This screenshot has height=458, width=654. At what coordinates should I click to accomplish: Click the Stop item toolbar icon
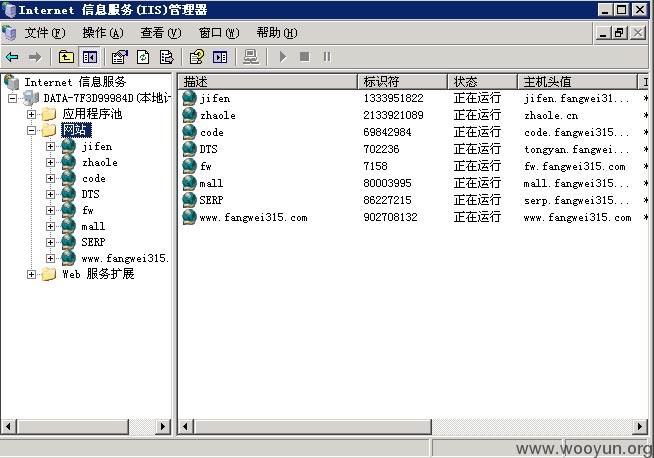(305, 56)
